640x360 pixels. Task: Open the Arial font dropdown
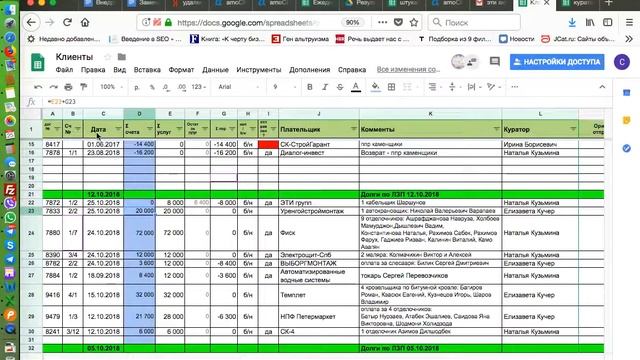click(239, 87)
